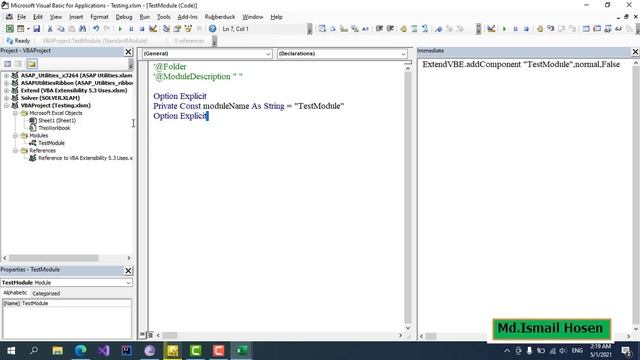Screen dimensions: 640x360
Task: Select Sheet1 (Sheet1) in the project tree
Action: pos(57,120)
